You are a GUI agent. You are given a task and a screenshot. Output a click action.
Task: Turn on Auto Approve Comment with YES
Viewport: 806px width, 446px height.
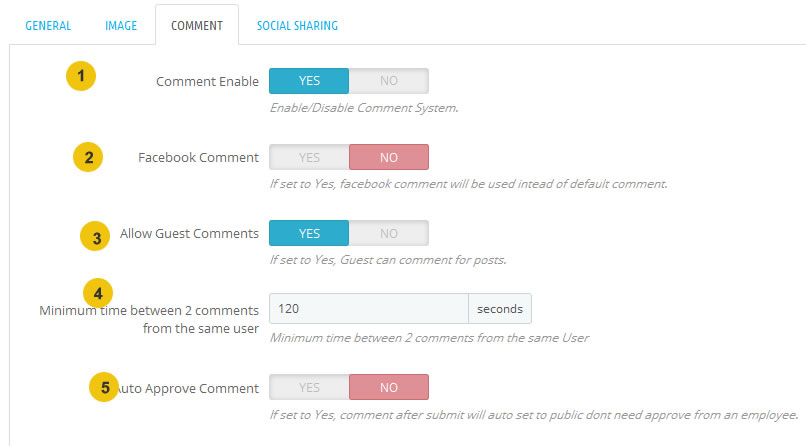(x=309, y=387)
